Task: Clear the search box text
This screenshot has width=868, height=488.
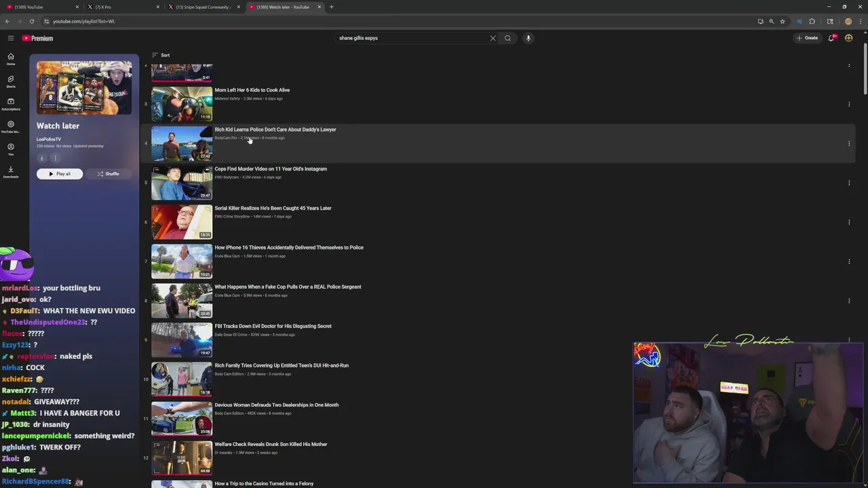Action: [x=493, y=38]
